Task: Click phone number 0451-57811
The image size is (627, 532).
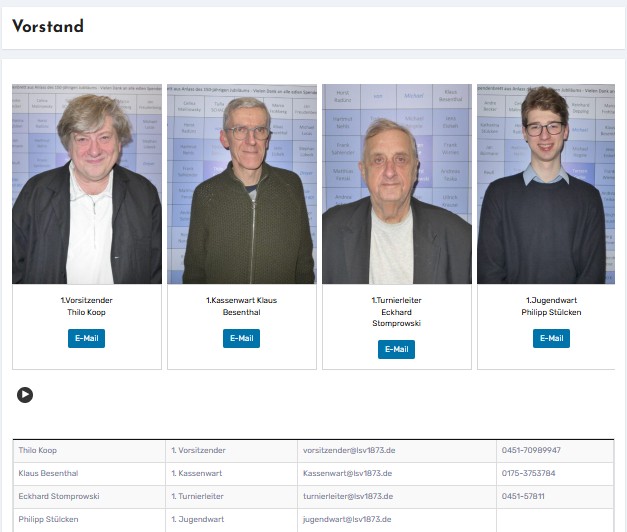Action: 523,496
